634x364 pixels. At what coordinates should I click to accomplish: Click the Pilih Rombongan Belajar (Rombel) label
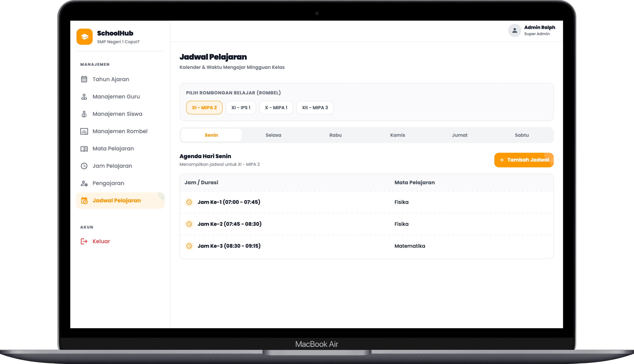click(233, 93)
